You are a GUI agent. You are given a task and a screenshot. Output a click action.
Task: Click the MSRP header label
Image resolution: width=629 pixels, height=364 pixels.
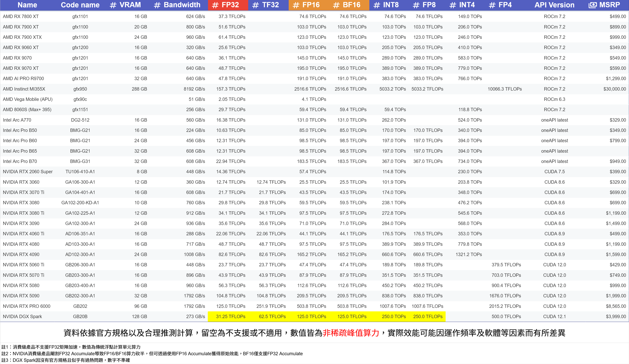click(610, 5)
